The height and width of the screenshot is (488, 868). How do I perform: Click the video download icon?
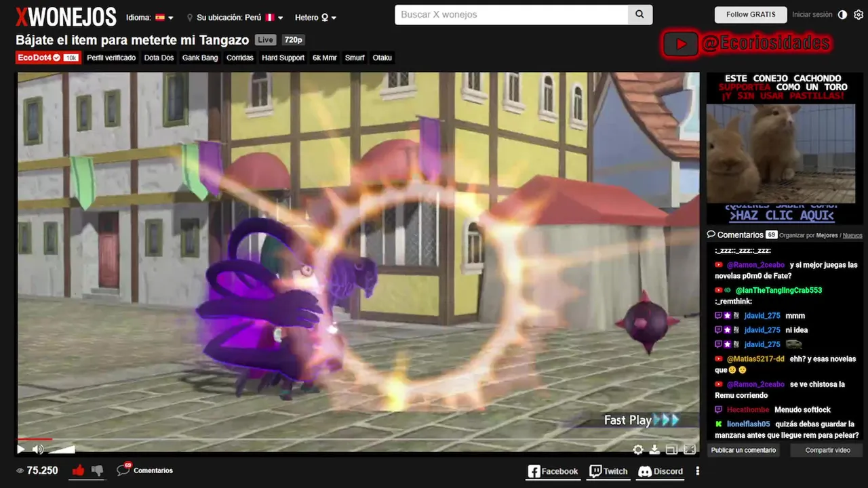[x=654, y=449]
